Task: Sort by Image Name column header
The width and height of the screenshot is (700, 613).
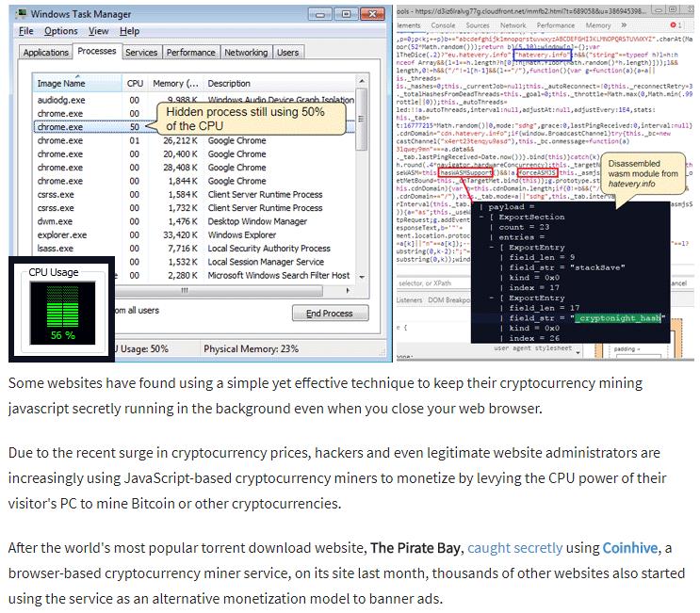Action: 77,84
